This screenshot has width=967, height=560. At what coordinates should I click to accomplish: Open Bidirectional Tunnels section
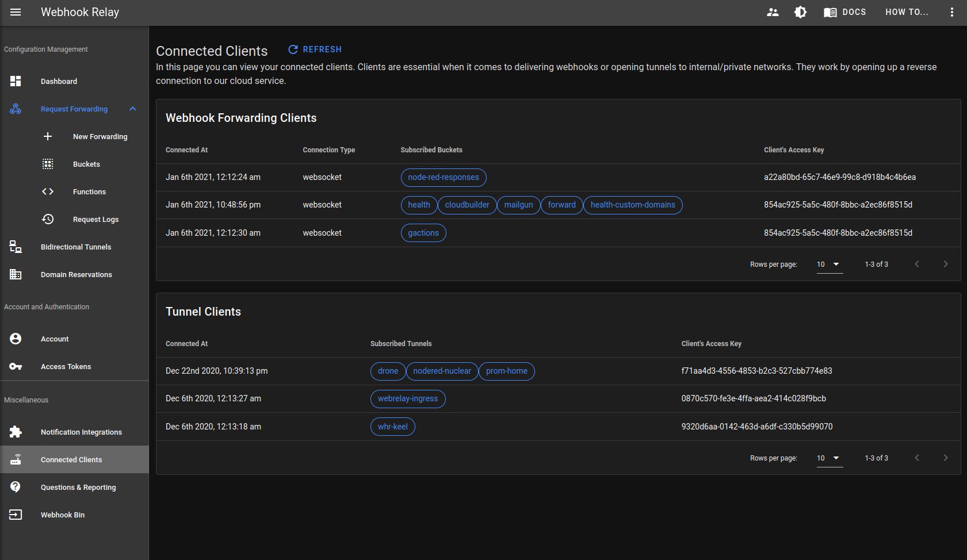pyautogui.click(x=75, y=247)
